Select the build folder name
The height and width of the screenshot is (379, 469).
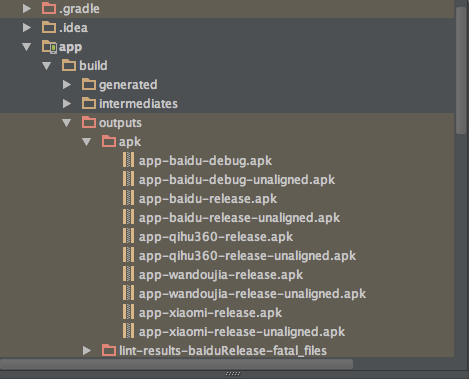(x=93, y=65)
